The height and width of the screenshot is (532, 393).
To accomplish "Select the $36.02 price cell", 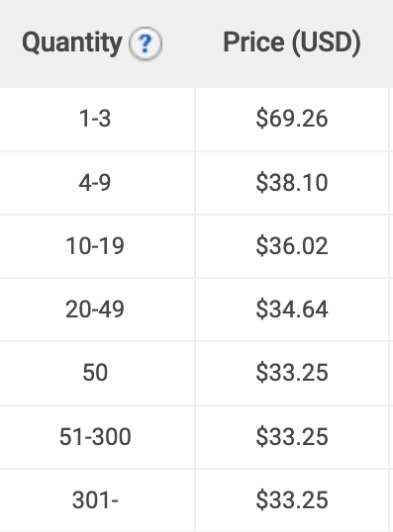I will 292,246.
